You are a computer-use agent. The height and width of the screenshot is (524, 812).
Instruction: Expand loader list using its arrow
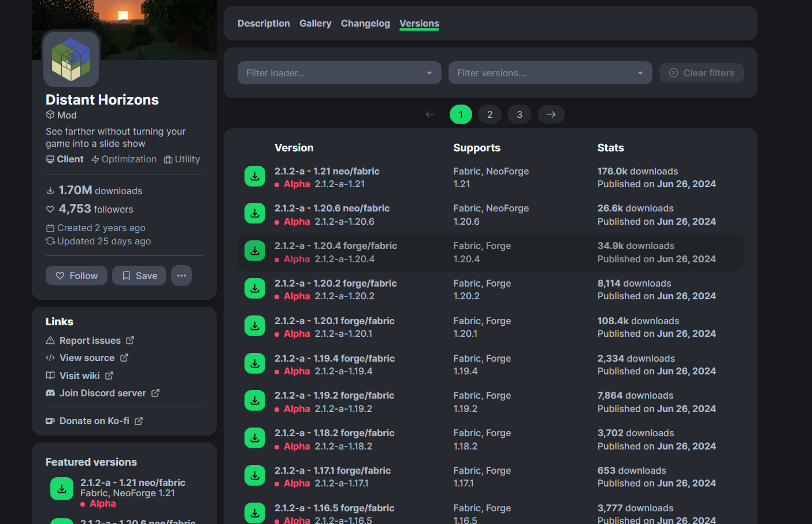click(x=429, y=73)
